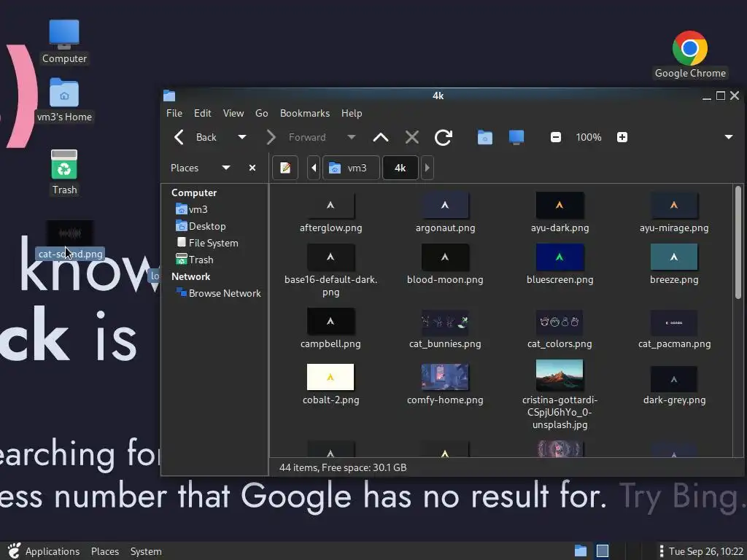Select the dark-grey.png file
This screenshot has width=747, height=560.
[x=674, y=385]
